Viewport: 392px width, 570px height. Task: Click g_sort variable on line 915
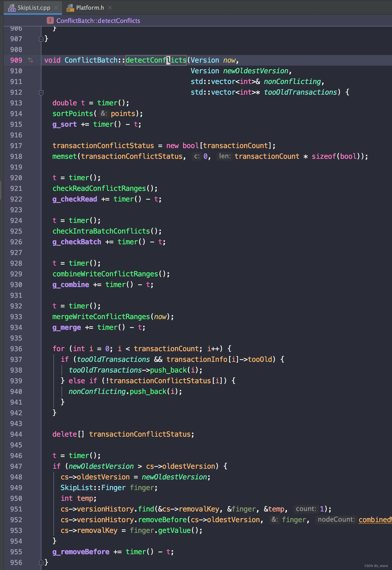[65, 124]
